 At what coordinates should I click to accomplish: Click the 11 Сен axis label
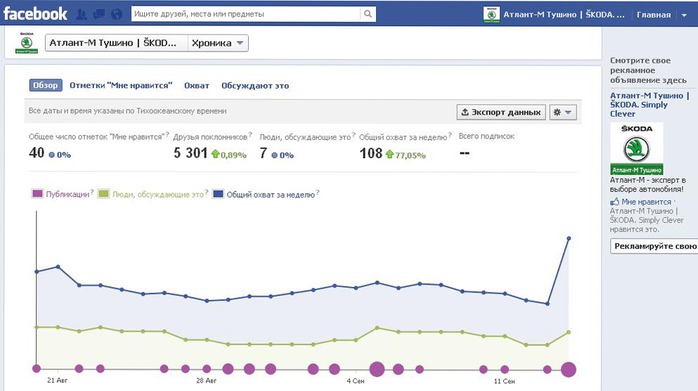coord(504,381)
